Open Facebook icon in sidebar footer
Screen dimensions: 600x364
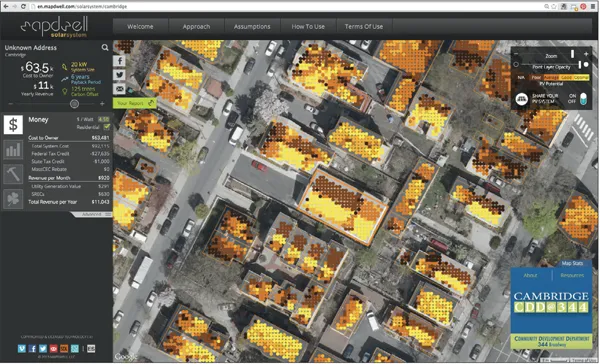tap(33, 348)
